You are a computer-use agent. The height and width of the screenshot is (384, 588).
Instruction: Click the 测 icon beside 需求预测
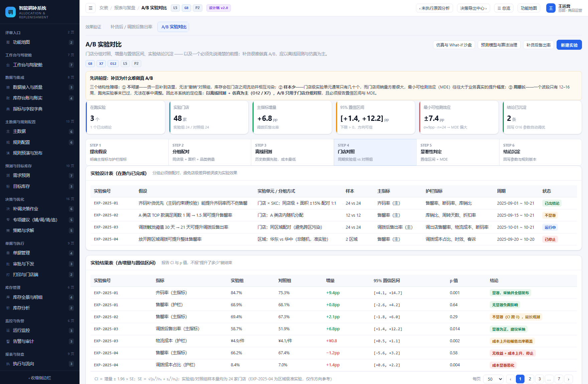tap(8, 176)
